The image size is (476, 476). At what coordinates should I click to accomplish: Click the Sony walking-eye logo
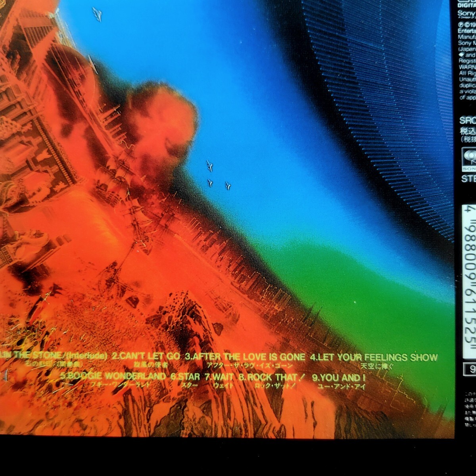pos(469,159)
